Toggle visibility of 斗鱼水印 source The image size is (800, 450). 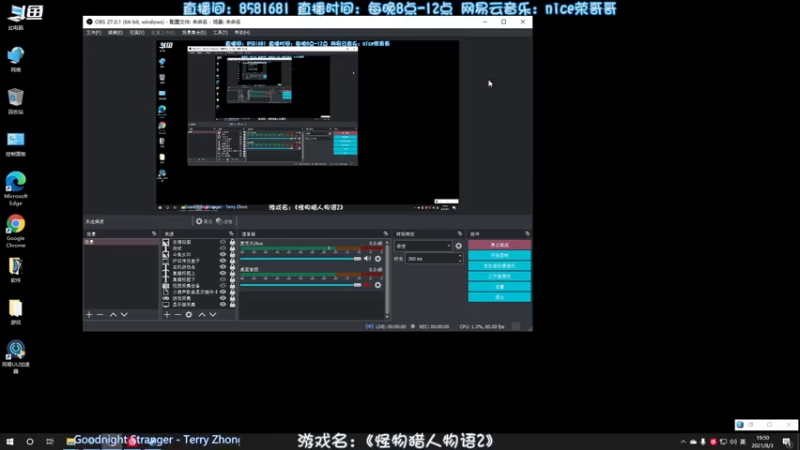222,254
